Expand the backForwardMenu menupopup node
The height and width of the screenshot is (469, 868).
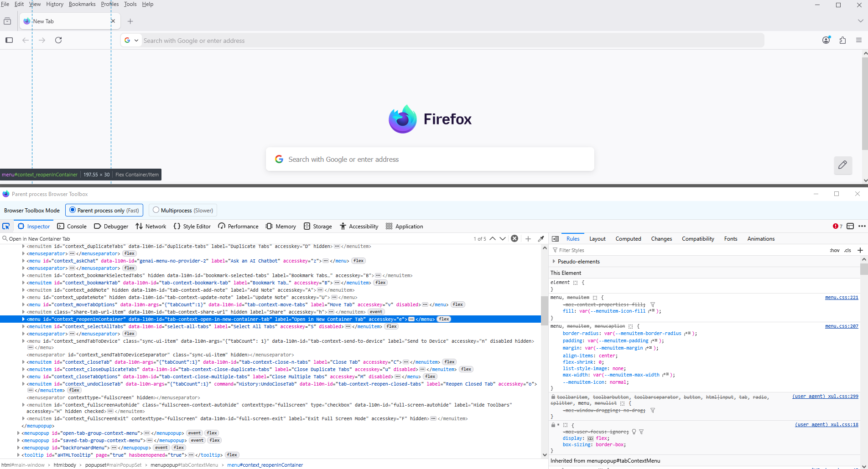pos(18,448)
